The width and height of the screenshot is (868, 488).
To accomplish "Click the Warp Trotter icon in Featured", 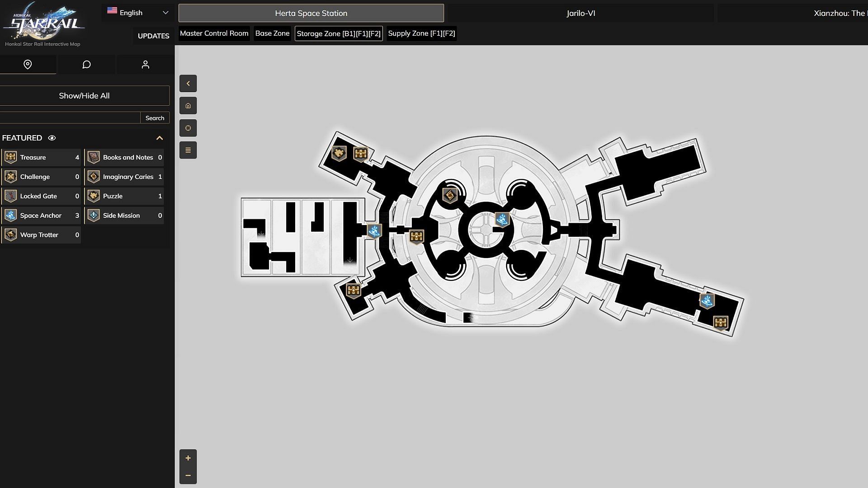I will 10,234.
